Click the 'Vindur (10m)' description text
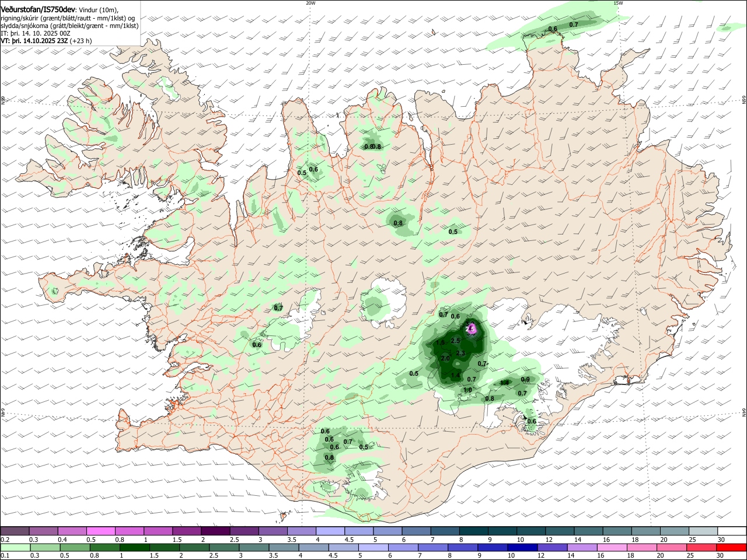This screenshot has height=560, width=747. [x=98, y=9]
